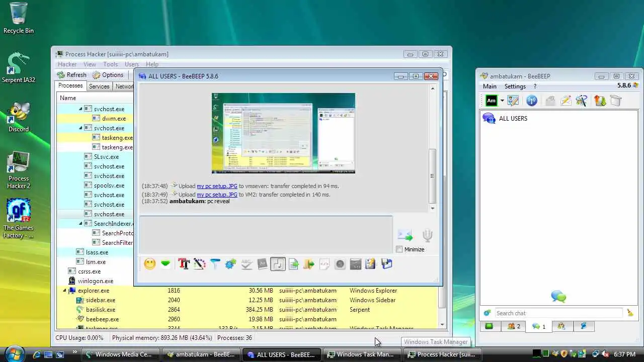This screenshot has height=362, width=644.
Task: Collapse the SearchIndexer process node
Action: pyautogui.click(x=80, y=224)
